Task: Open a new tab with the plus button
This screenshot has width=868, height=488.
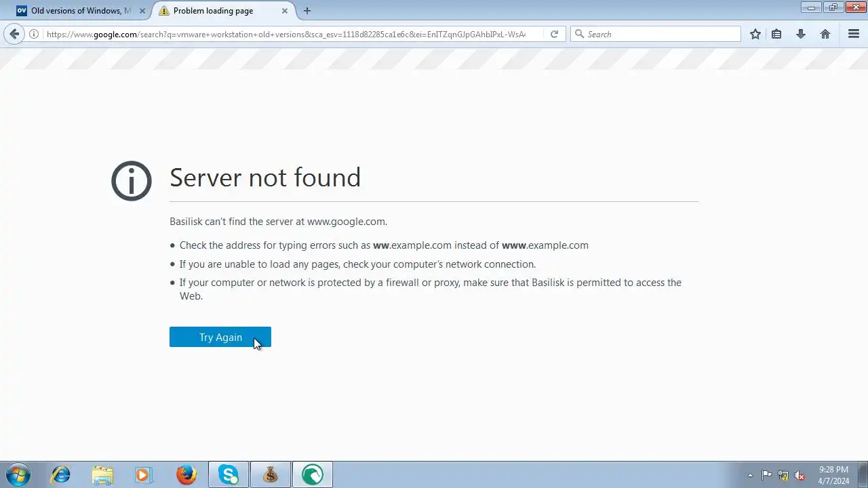Action: [x=307, y=11]
